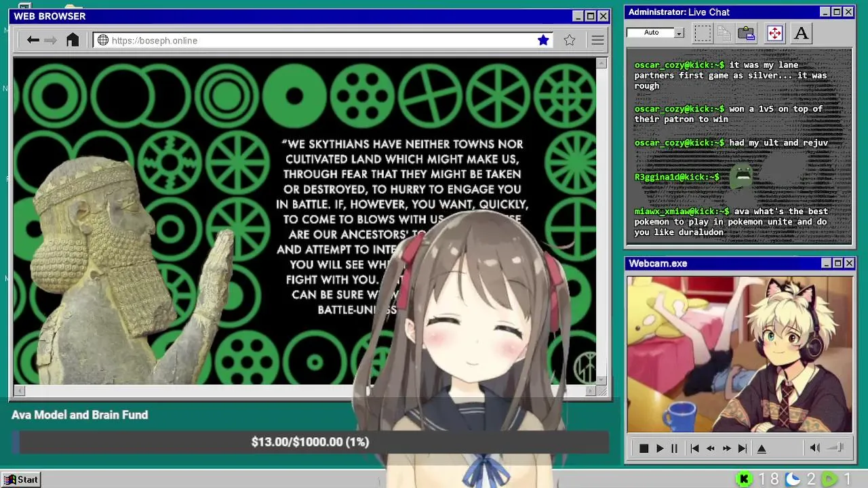Minimize the Webcam.exe window
This screenshot has width=868, height=488.
[826, 263]
